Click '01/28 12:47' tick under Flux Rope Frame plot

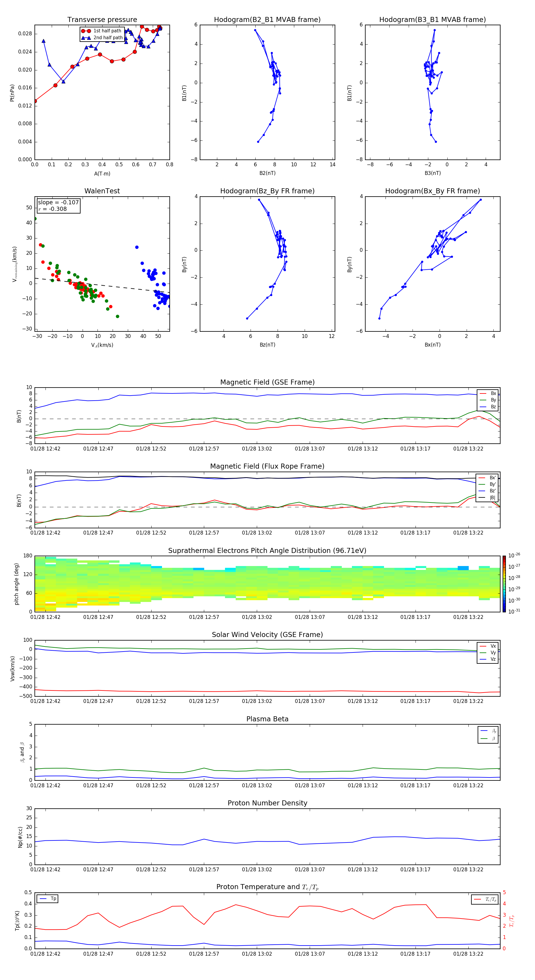[x=98, y=532]
